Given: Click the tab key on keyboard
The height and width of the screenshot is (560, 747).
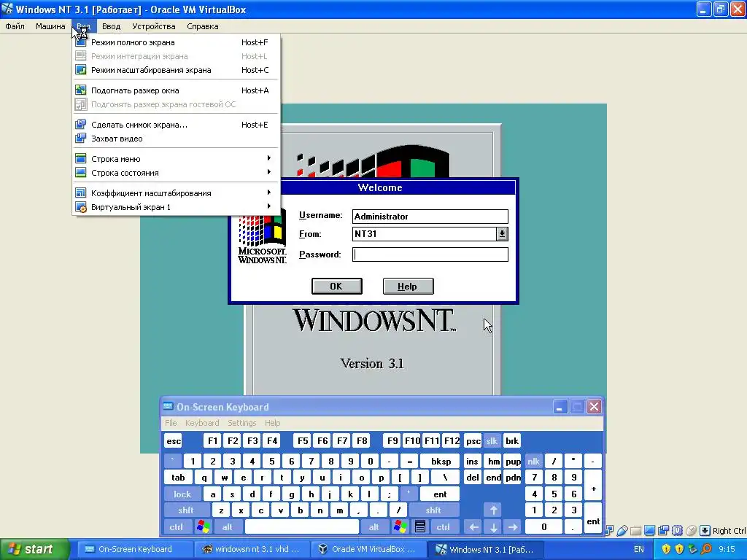Looking at the screenshot, I should pyautogui.click(x=178, y=478).
